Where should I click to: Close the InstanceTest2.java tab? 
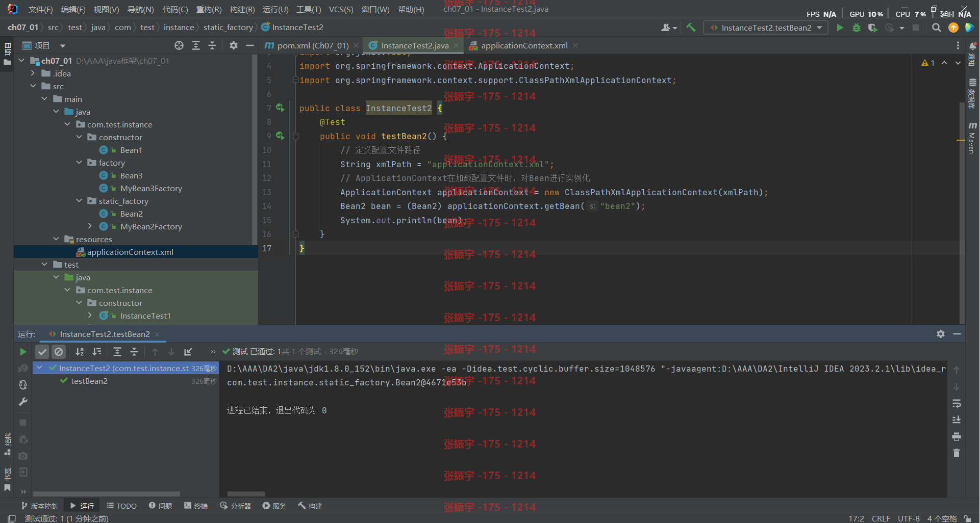[x=456, y=45]
